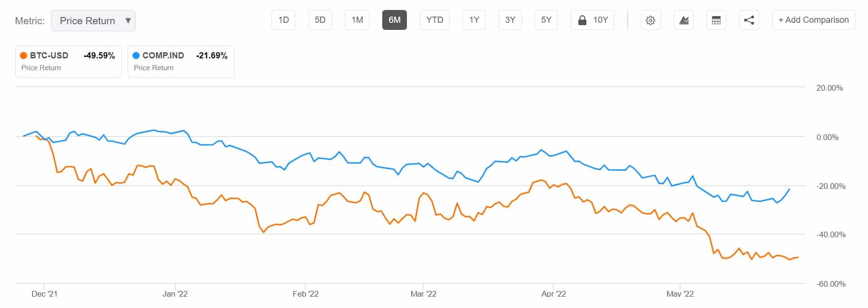Screen dimensions: 868x308
Task: Select the 5D time range
Action: (320, 20)
